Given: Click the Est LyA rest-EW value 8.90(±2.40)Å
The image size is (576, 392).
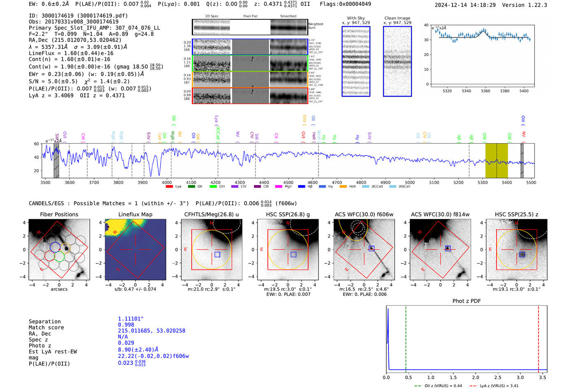Looking at the screenshot, I should click(138, 350).
